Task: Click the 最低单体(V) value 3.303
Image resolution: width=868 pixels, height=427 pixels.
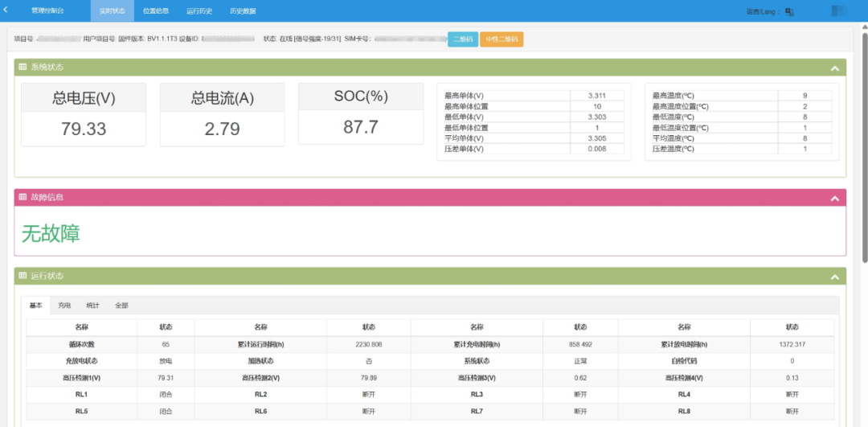Action: click(596, 117)
